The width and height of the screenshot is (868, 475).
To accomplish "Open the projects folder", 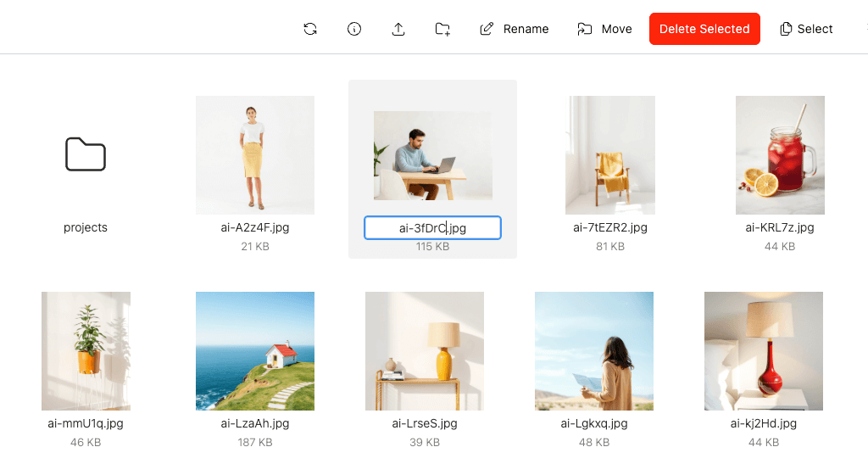I will pyautogui.click(x=86, y=154).
